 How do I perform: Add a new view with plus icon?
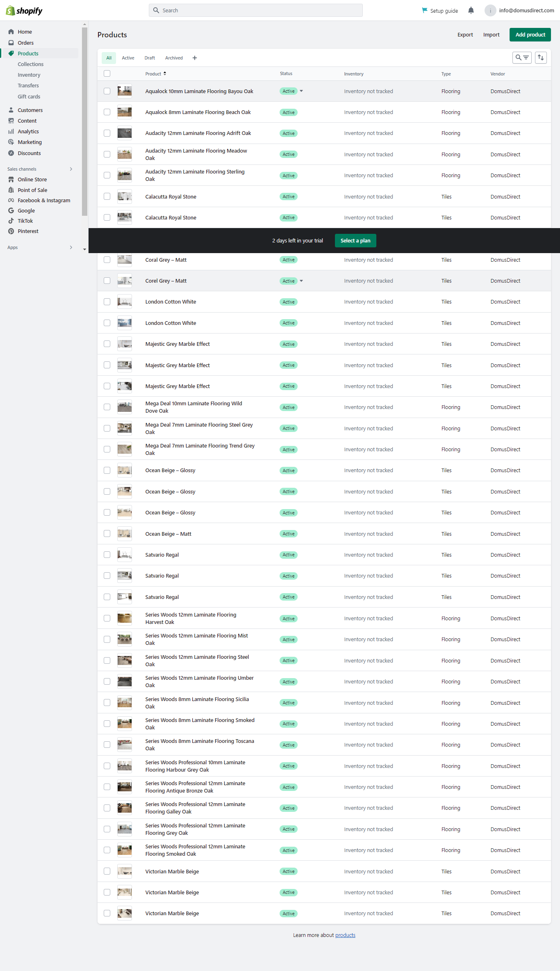click(195, 58)
